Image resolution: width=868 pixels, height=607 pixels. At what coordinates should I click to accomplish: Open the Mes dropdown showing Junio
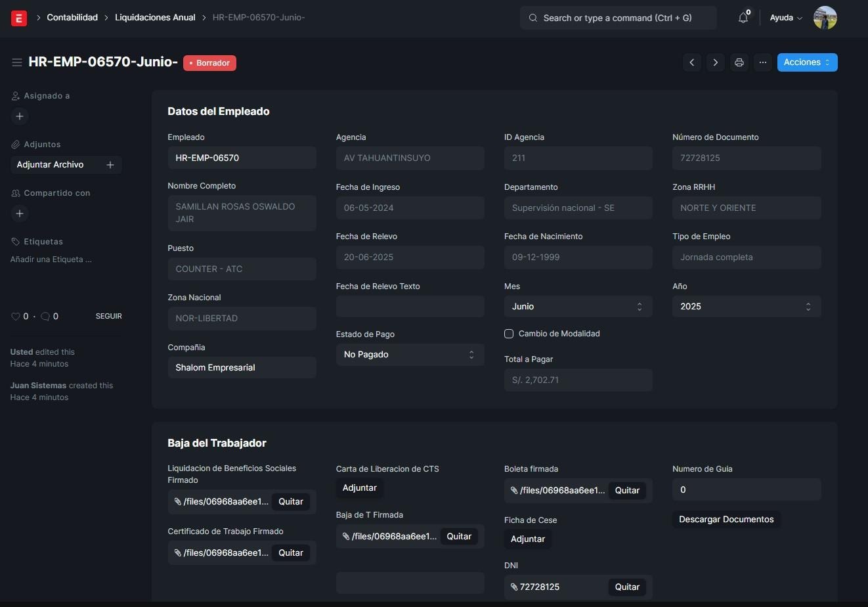click(578, 307)
